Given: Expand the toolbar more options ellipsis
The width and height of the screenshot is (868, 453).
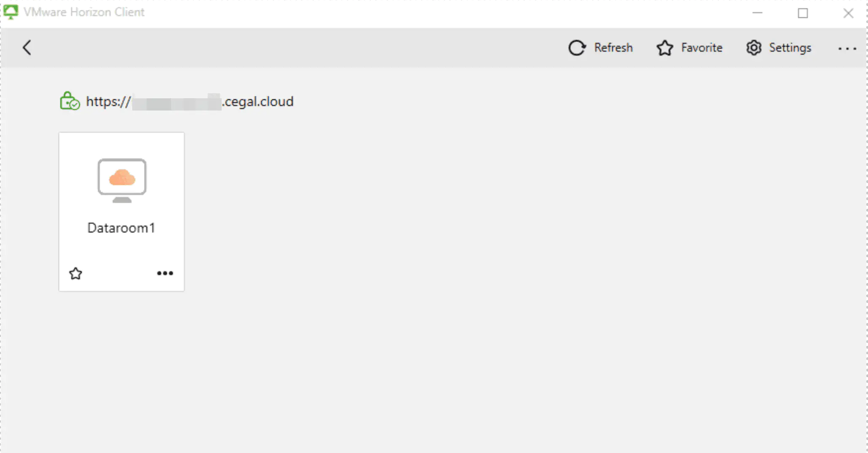Looking at the screenshot, I should pyautogui.click(x=847, y=49).
